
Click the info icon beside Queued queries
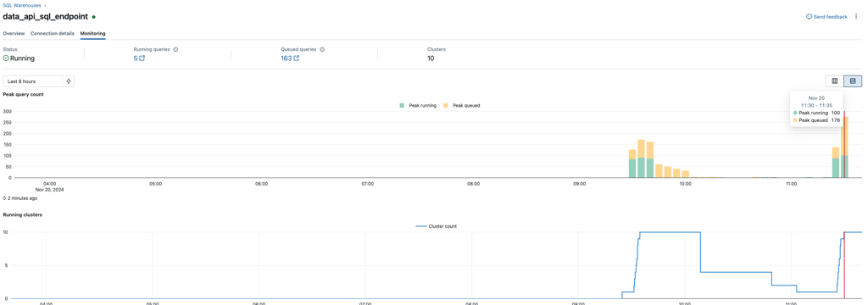(322, 49)
